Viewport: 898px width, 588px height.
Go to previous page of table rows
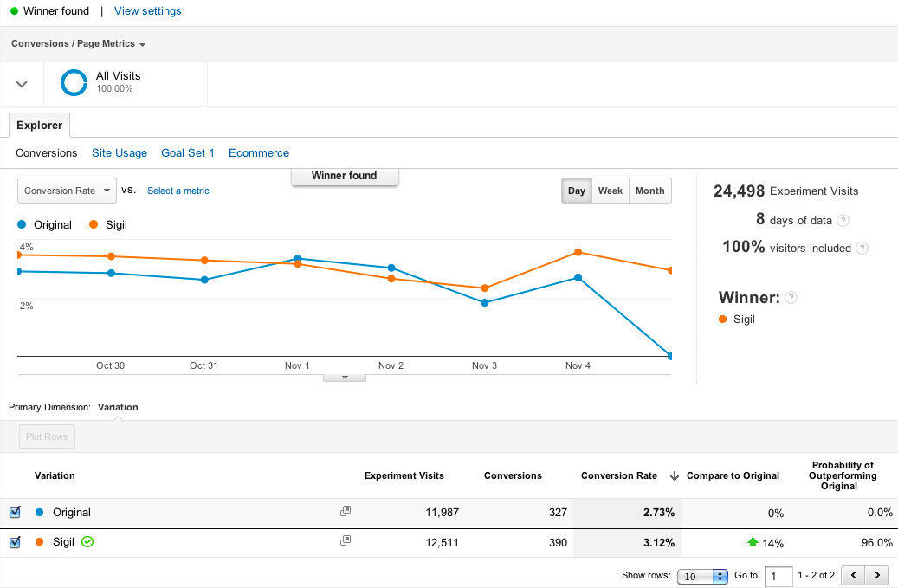(854, 575)
